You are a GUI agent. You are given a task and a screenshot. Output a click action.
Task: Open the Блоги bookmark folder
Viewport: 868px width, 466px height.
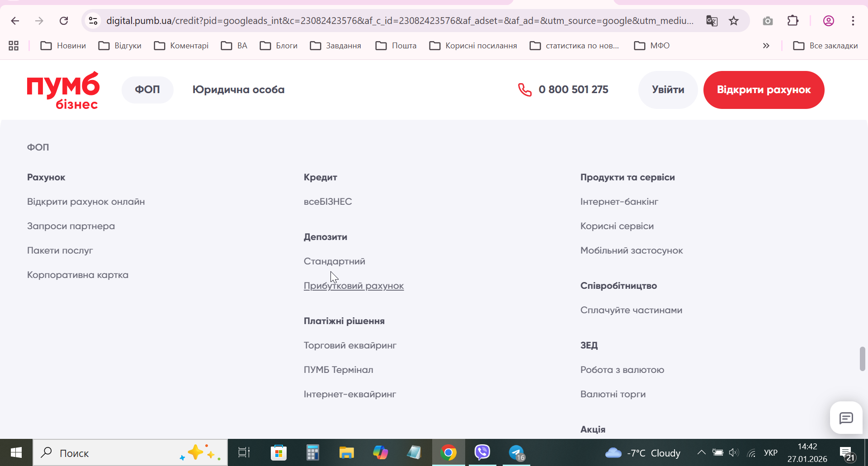(x=278, y=46)
